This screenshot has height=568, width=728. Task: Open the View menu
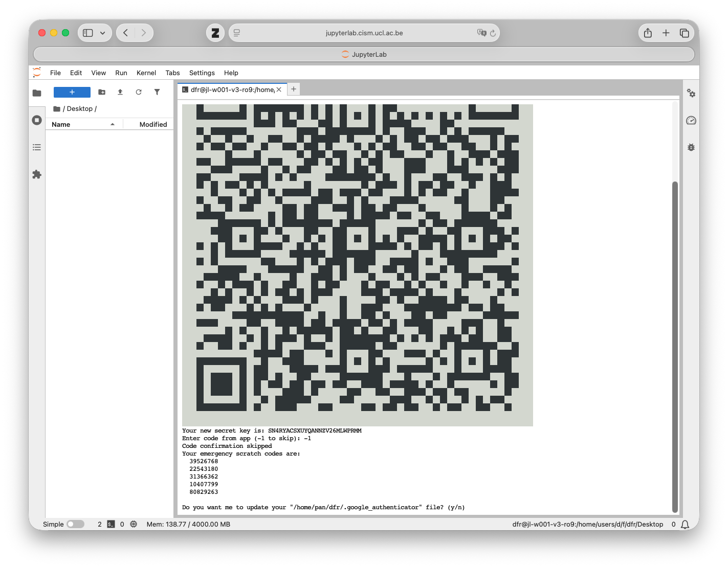coord(99,73)
